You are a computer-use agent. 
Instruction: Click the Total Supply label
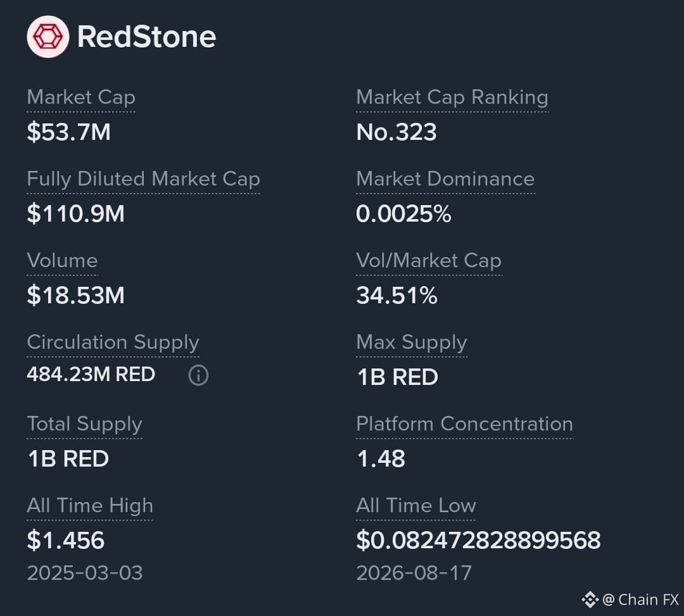tap(85, 424)
